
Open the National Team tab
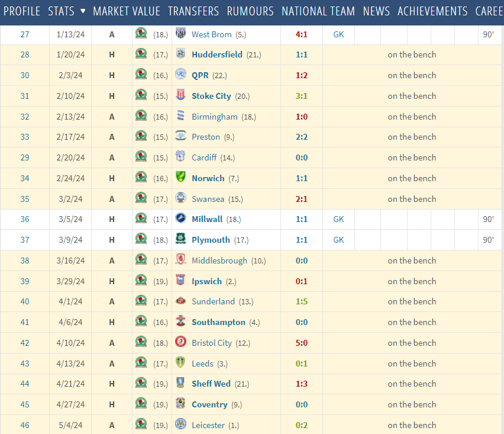[x=318, y=11]
